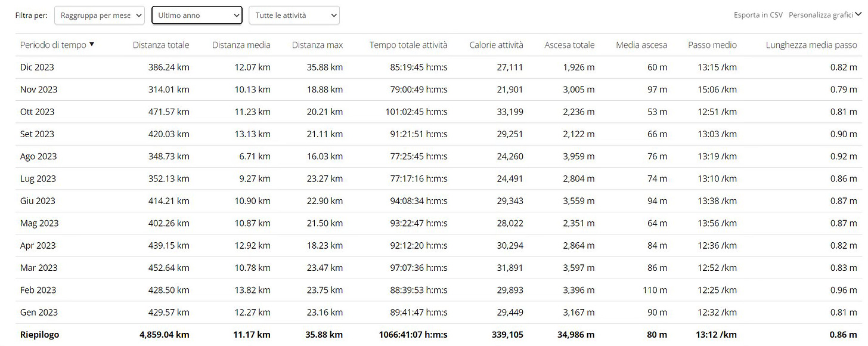
Task: Sort by 'Passo medio' column header
Action: tap(712, 45)
